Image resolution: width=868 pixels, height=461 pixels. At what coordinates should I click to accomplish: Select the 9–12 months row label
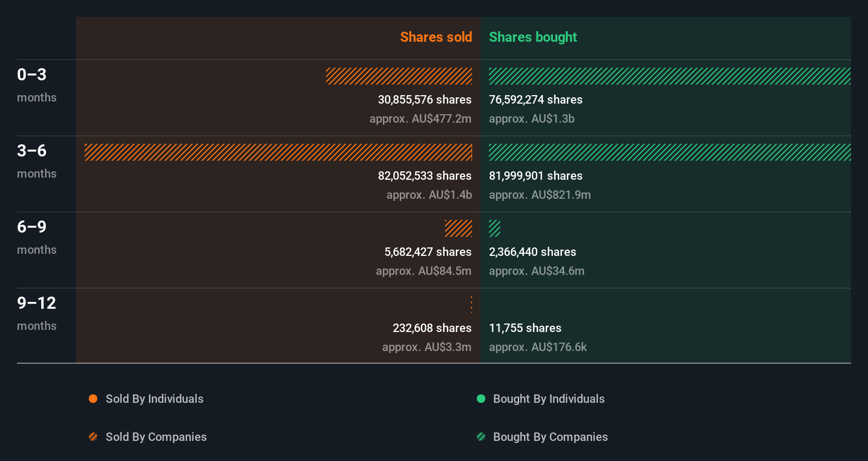pos(36,313)
